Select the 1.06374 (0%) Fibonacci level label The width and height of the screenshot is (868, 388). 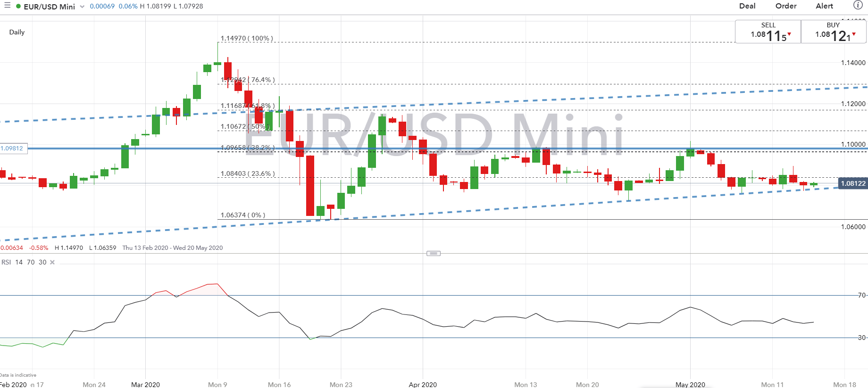[243, 215]
